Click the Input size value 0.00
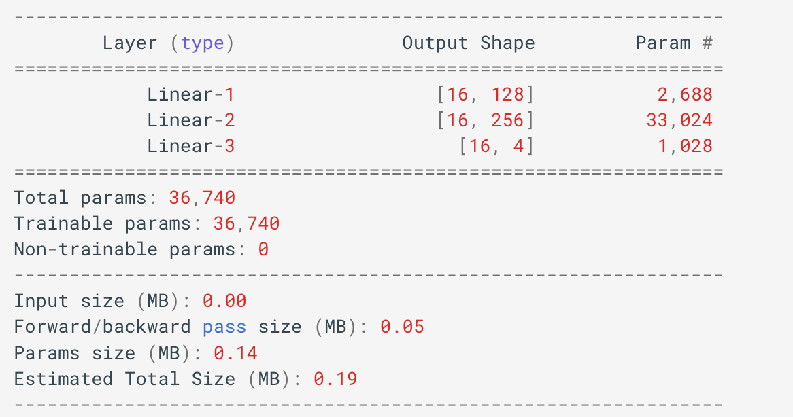This screenshot has width=793, height=418. 224,301
